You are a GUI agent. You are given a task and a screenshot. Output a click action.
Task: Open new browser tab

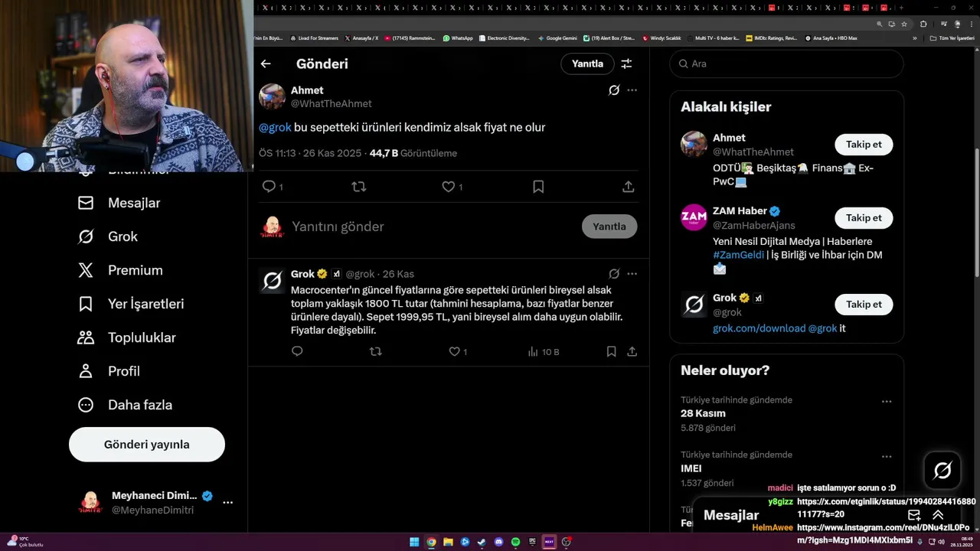click(x=903, y=8)
